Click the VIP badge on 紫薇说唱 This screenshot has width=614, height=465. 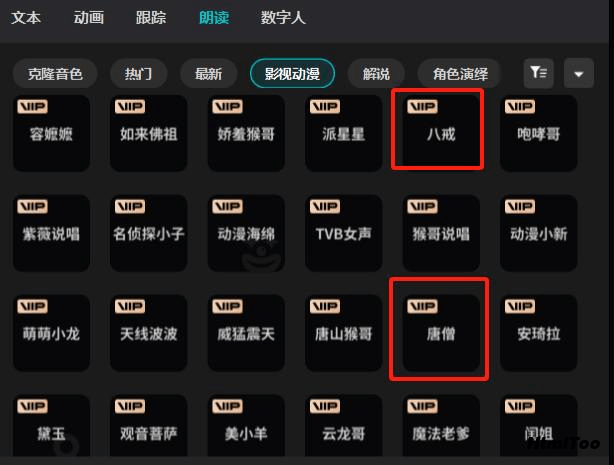coord(33,206)
